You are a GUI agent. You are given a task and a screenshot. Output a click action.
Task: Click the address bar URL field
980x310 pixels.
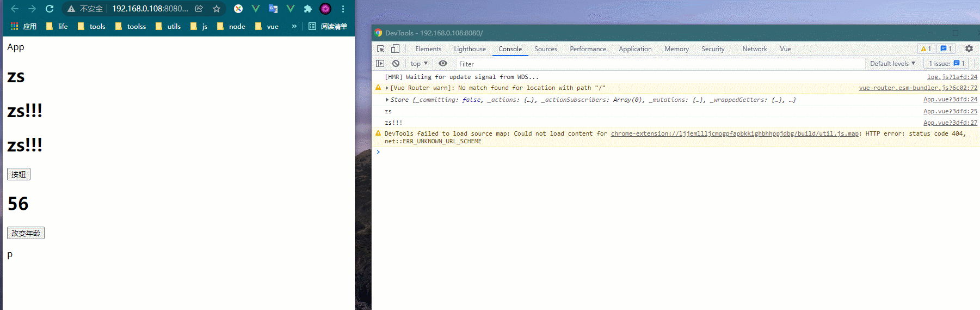[x=150, y=9]
